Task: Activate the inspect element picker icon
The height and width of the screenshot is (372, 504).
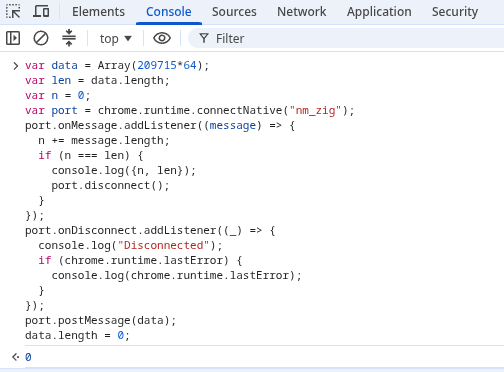Action: [x=13, y=12]
